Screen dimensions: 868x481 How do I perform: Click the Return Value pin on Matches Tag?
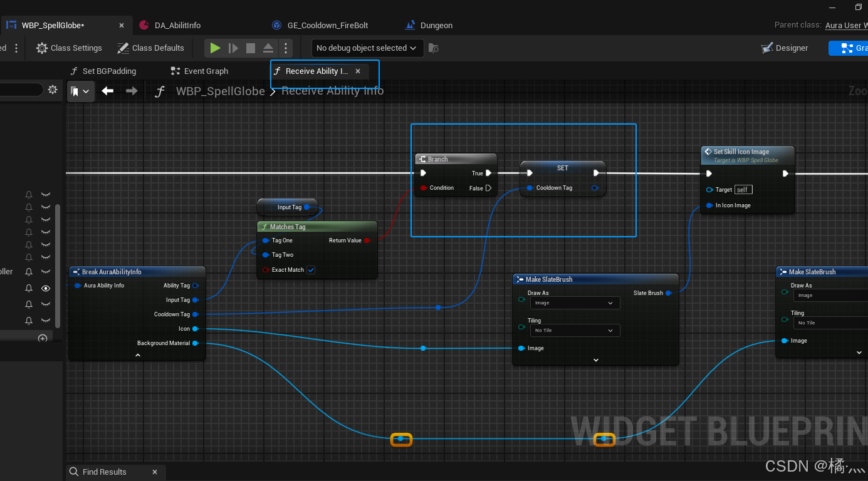(x=367, y=240)
